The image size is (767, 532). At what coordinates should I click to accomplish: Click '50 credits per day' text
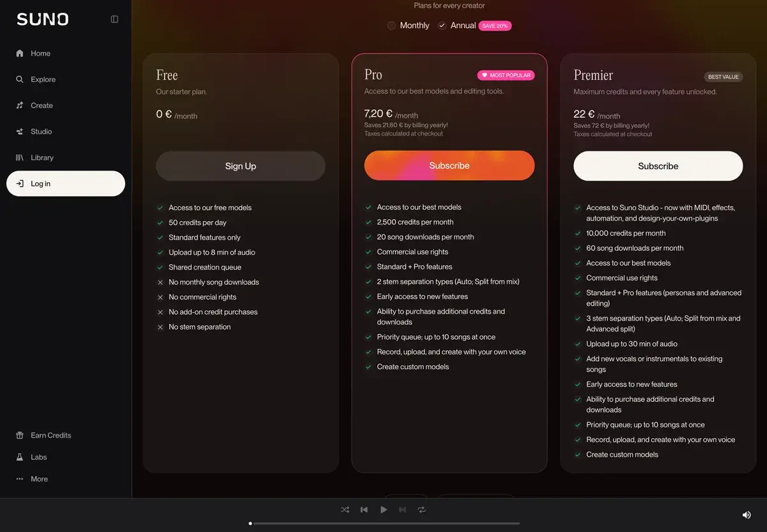click(x=198, y=223)
